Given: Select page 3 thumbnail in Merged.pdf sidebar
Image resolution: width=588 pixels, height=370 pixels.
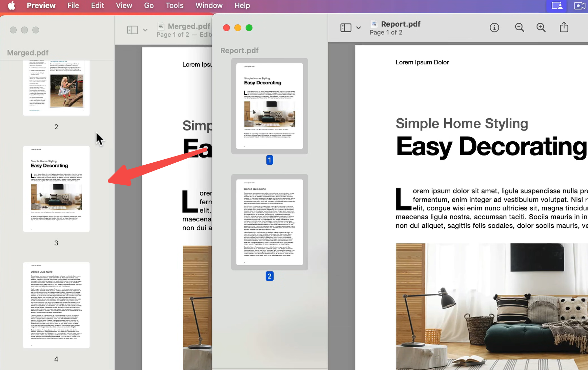Looking at the screenshot, I should (56, 189).
